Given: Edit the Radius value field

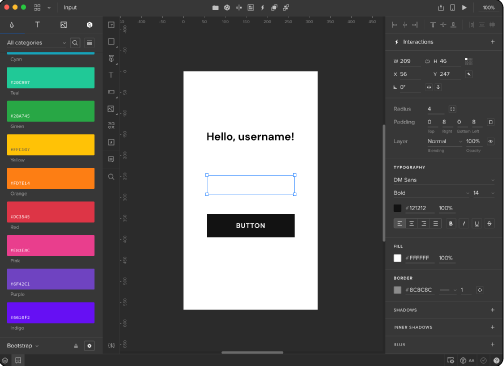Looking at the screenshot, I should [x=436, y=109].
